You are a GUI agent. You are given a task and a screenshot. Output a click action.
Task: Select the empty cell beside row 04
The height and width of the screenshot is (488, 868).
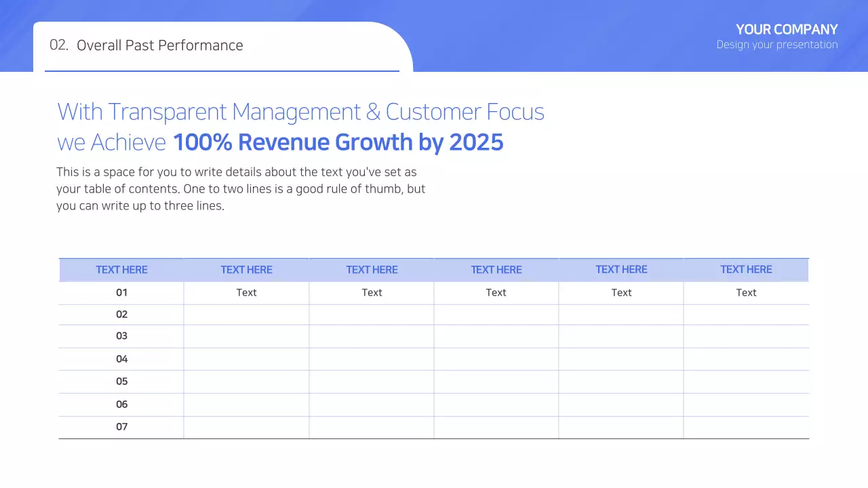click(x=246, y=359)
